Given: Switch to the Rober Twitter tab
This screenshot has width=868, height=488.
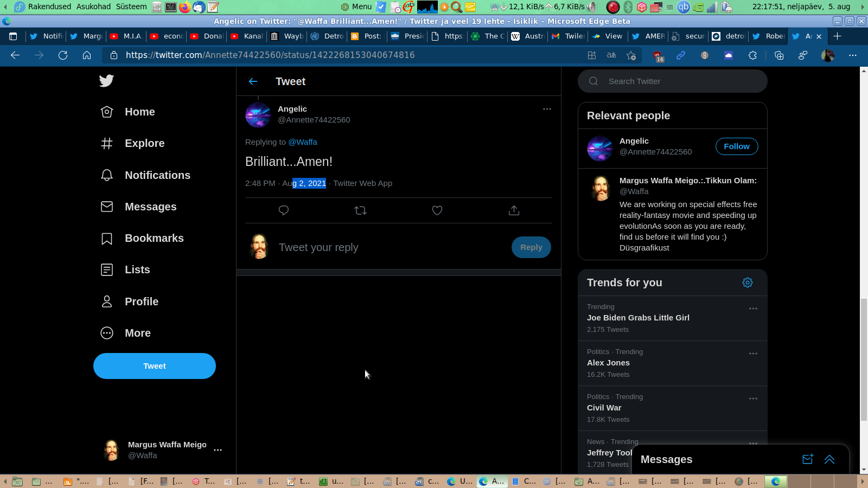Looking at the screenshot, I should click(769, 36).
